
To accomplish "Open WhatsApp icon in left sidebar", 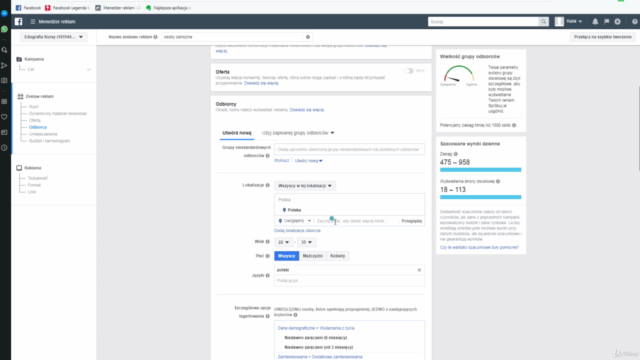I will click(x=4, y=29).
